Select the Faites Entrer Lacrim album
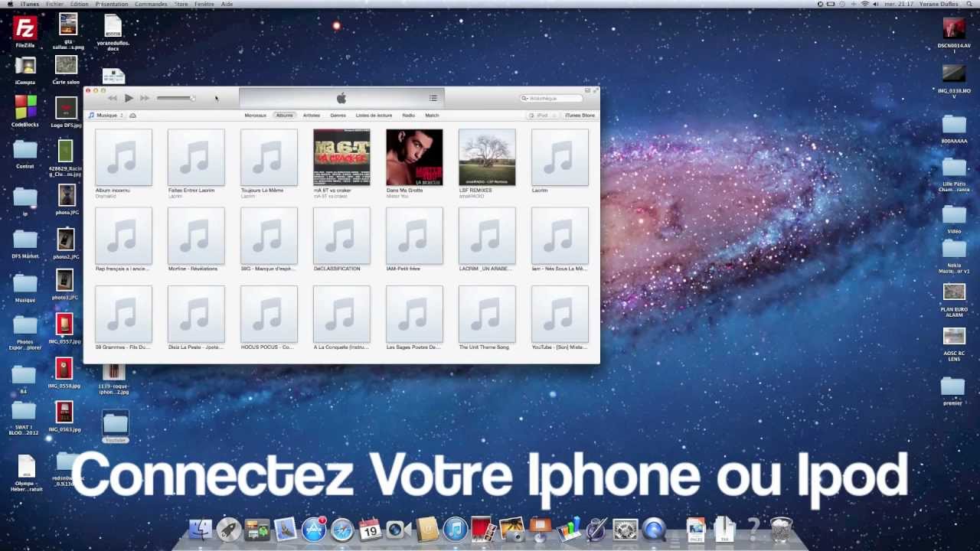The width and height of the screenshot is (980, 551). pyautogui.click(x=196, y=157)
